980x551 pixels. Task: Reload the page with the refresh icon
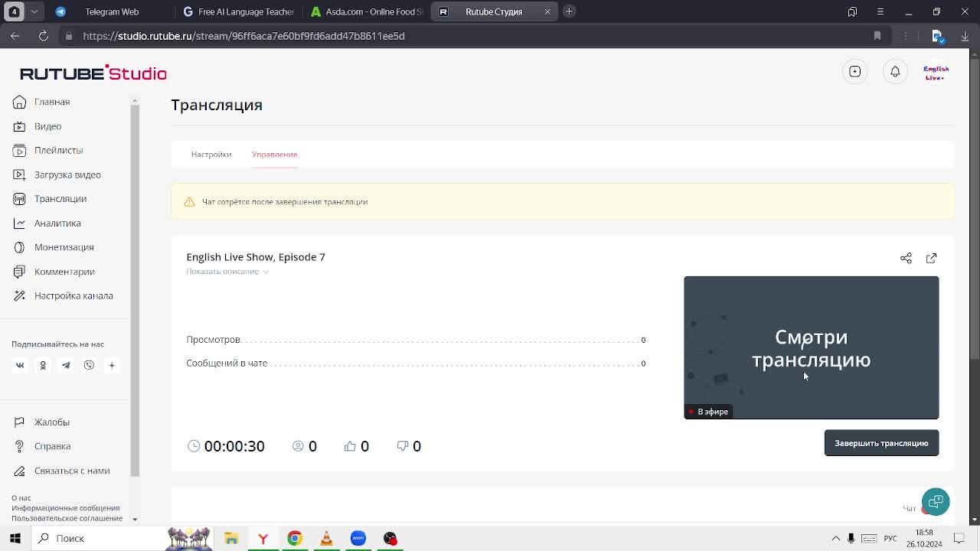coord(44,36)
